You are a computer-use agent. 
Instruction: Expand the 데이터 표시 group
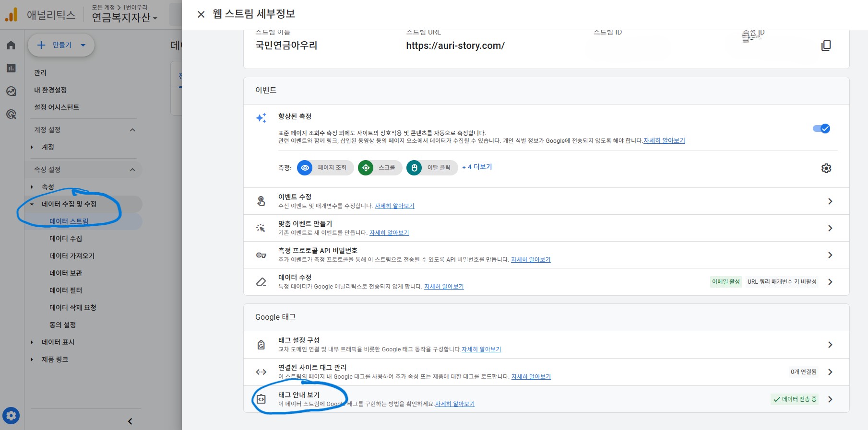click(32, 342)
